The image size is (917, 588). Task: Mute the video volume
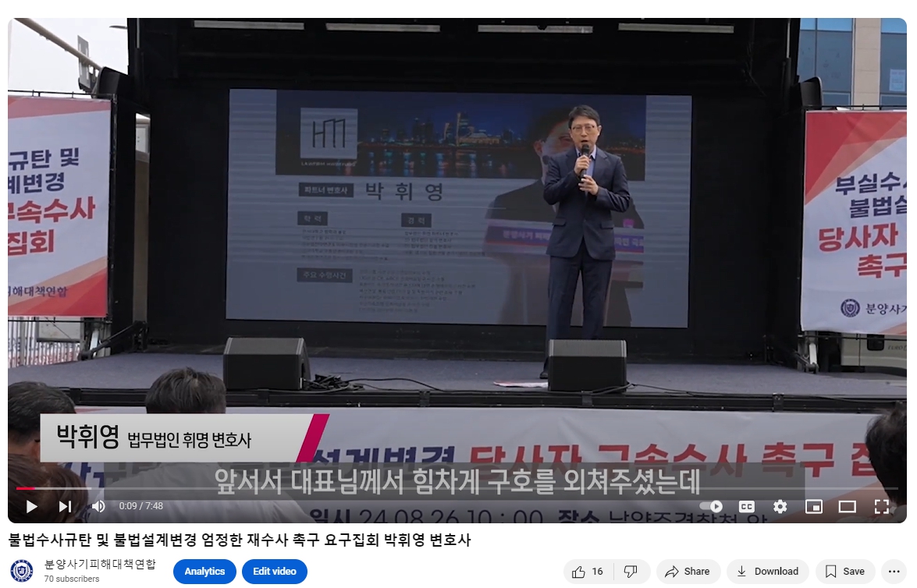(x=98, y=506)
